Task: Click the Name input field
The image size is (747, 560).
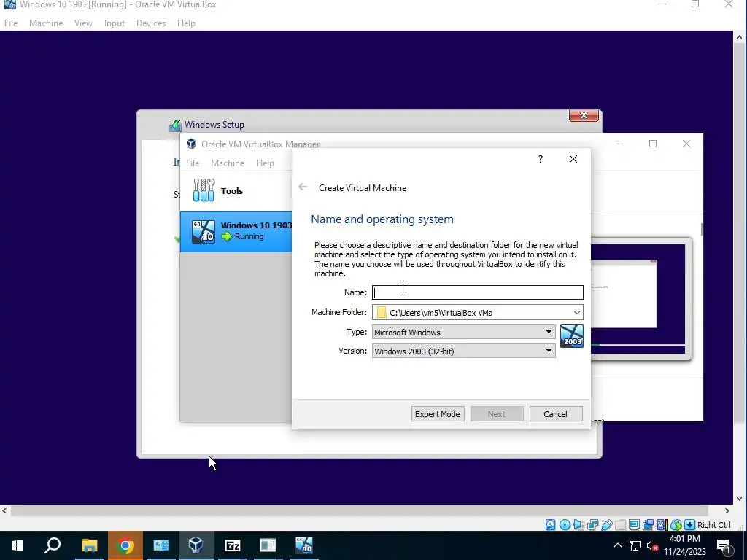Action: [477, 292]
